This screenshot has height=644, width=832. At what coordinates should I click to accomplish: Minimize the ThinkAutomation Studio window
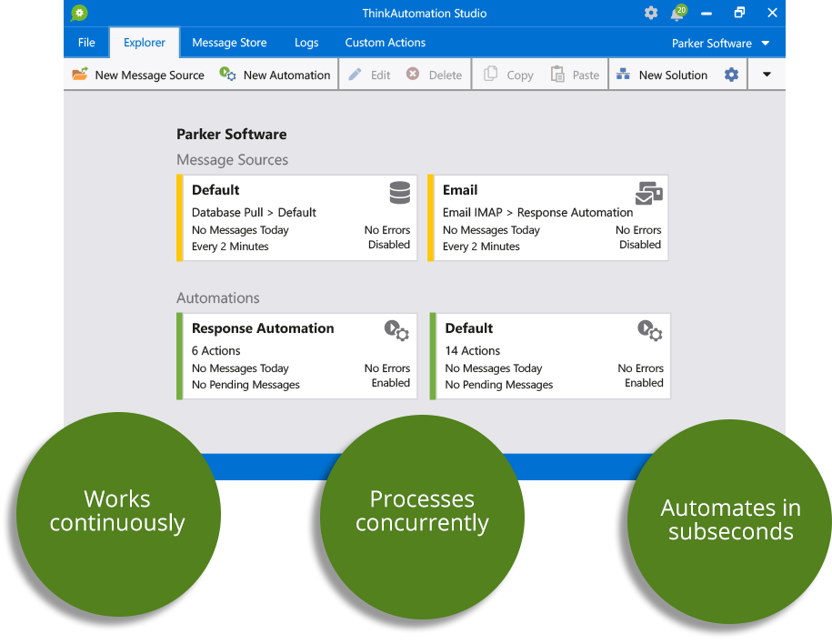(707, 14)
